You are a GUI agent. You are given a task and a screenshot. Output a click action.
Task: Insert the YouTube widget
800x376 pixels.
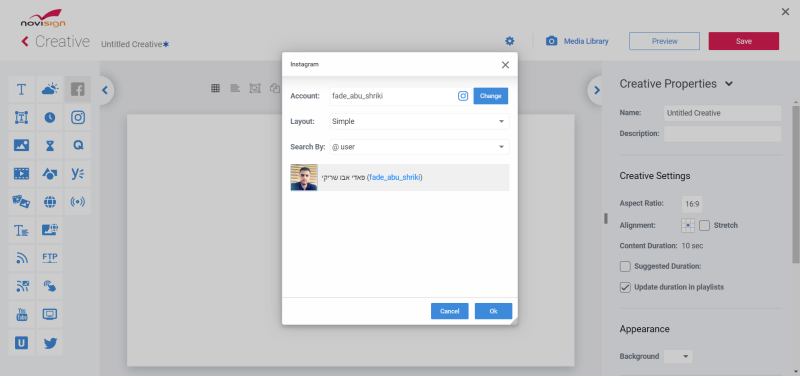tap(21, 315)
